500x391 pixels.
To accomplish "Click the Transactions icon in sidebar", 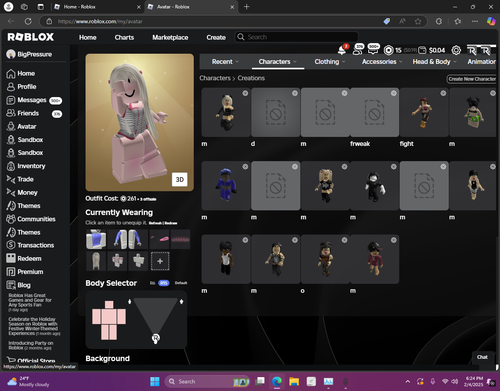I will (x=11, y=245).
